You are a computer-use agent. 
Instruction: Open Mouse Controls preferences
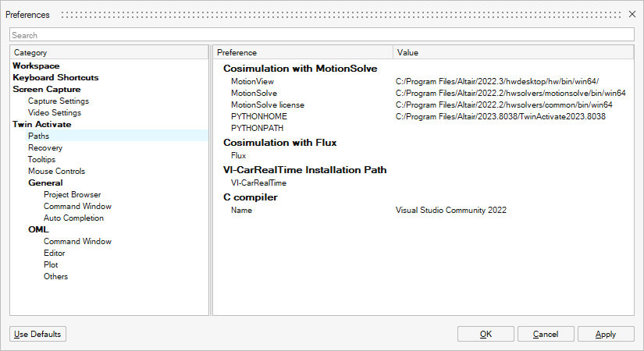pos(56,172)
